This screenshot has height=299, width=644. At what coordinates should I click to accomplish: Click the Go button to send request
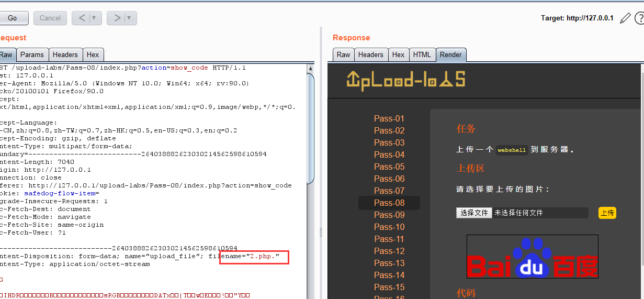pos(13,18)
